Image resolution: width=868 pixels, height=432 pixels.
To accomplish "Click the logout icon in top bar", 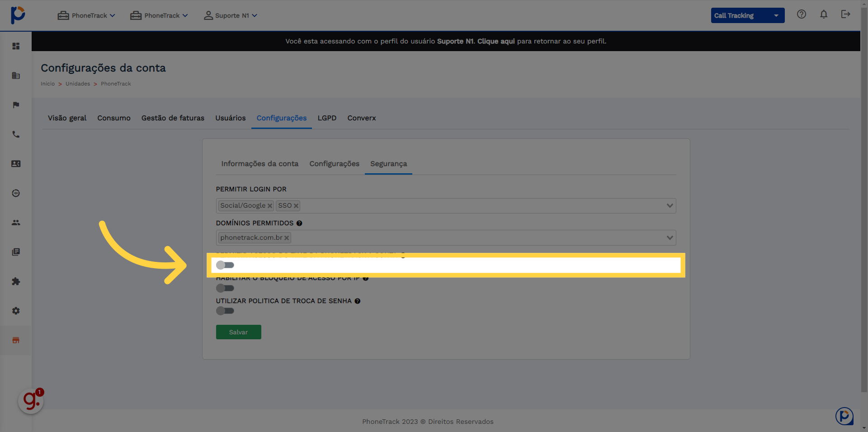I will pyautogui.click(x=845, y=14).
